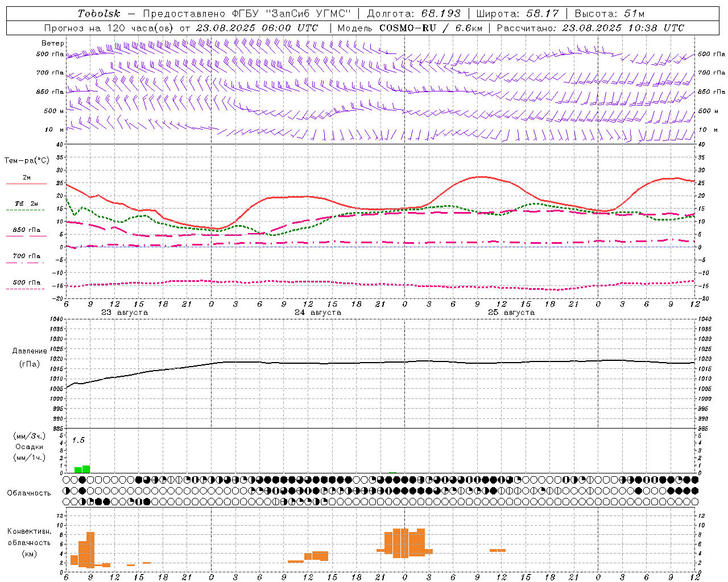Image resolution: width=728 pixels, height=582 pixels.
Task: Click the '24 августа' date label
Action: (318, 313)
